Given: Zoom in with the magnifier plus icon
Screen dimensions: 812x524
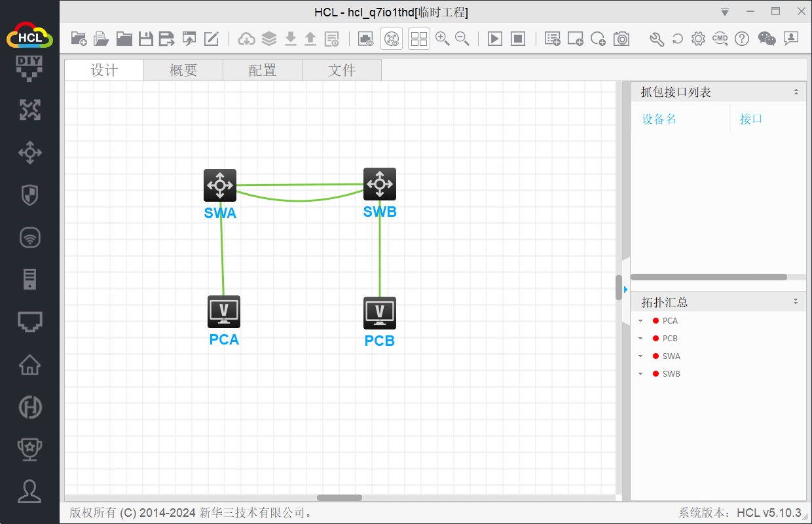Looking at the screenshot, I should click(443, 39).
